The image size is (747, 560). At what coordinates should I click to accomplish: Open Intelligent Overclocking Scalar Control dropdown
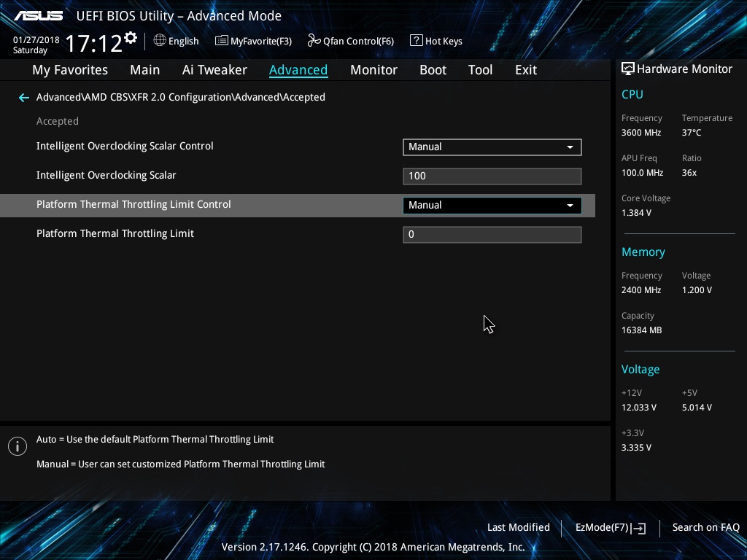(492, 147)
